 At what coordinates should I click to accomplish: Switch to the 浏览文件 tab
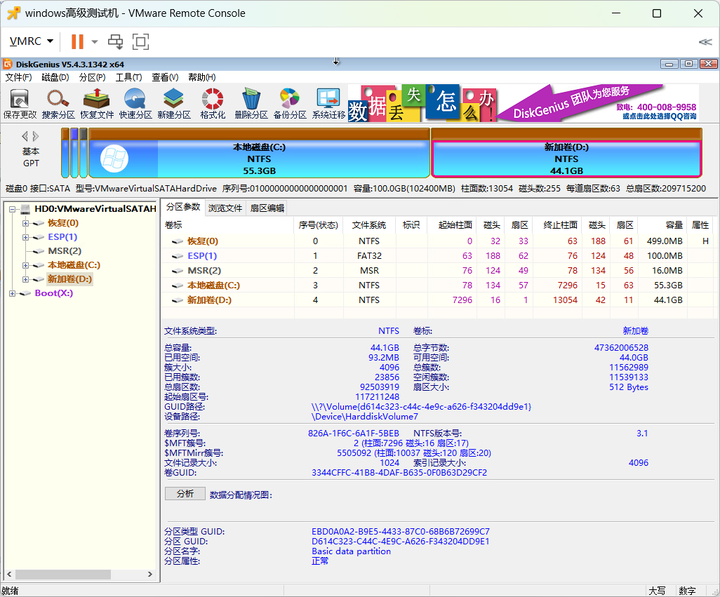(x=225, y=208)
